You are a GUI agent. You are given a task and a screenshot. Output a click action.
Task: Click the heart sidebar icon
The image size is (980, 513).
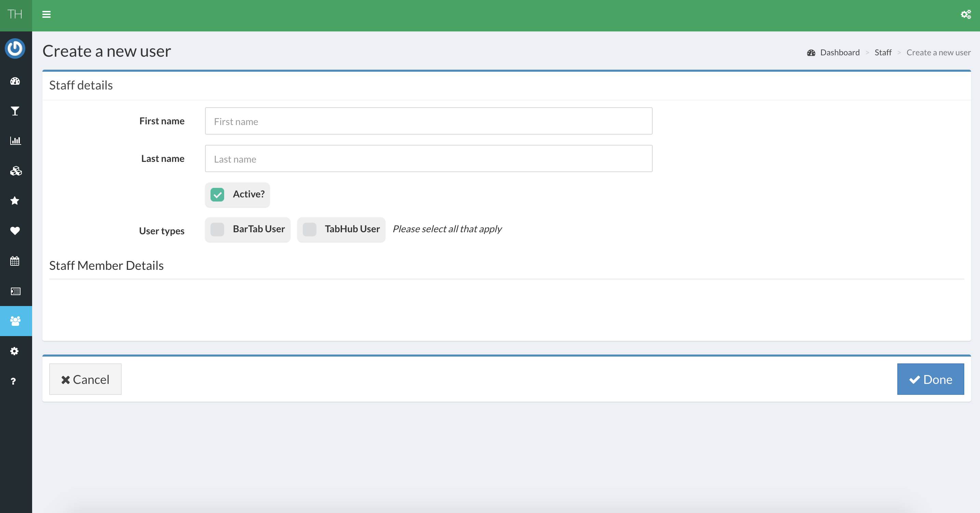tap(15, 231)
